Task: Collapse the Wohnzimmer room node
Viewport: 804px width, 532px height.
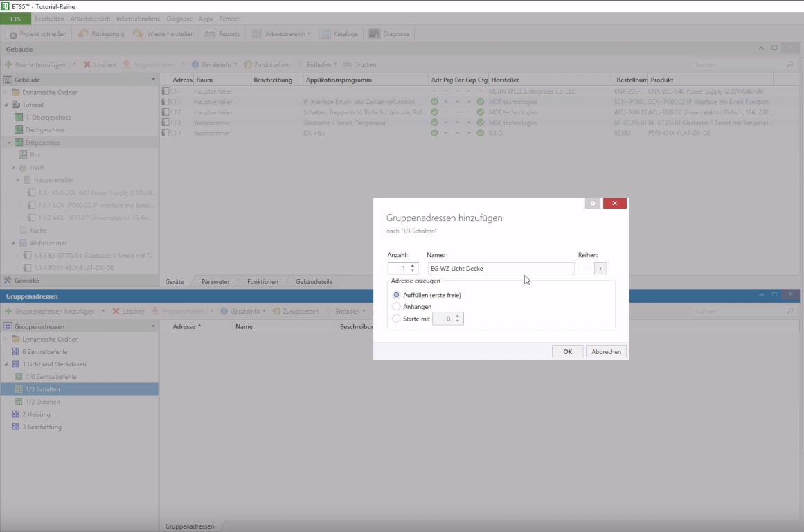Action: click(x=14, y=243)
